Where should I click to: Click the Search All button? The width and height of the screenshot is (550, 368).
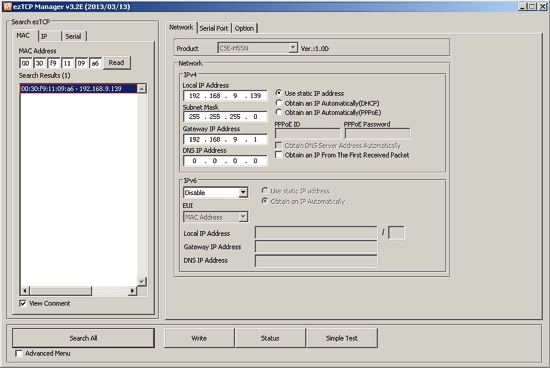tap(83, 338)
